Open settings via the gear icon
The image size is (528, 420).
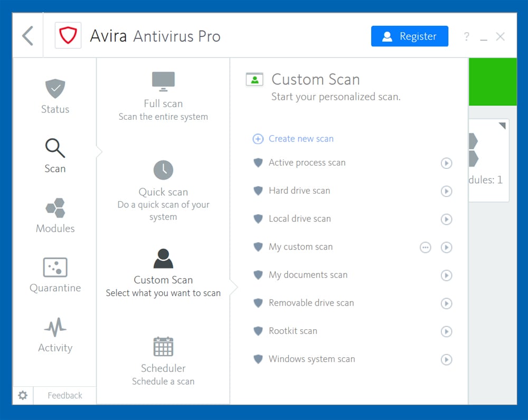23,395
